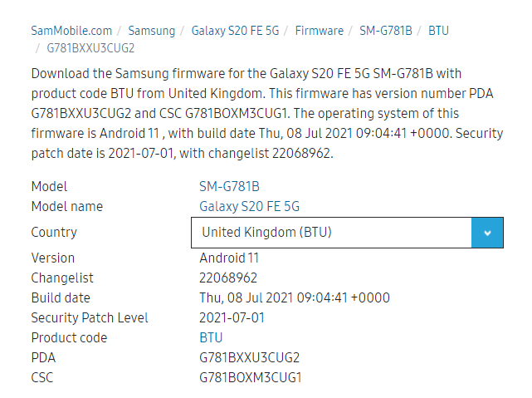Click the grey G781BXXU3CUG2 breadcrumb item
Viewport: 532px width, 398px height.
[x=90, y=48]
